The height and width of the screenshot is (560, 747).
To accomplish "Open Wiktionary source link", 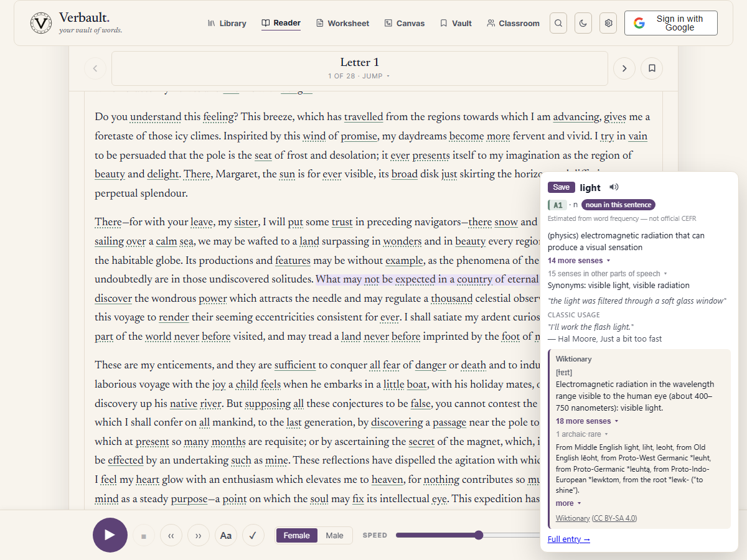I will click(573, 518).
